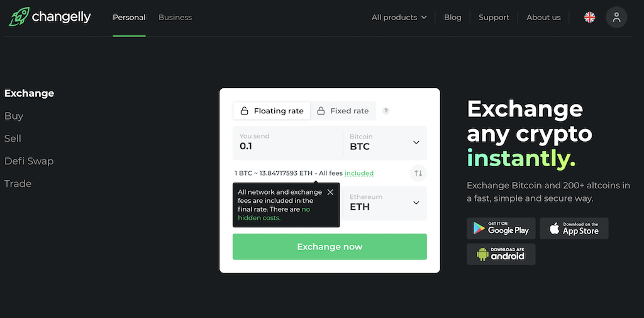Open the Ethereum ETH currency selector

tap(385, 203)
